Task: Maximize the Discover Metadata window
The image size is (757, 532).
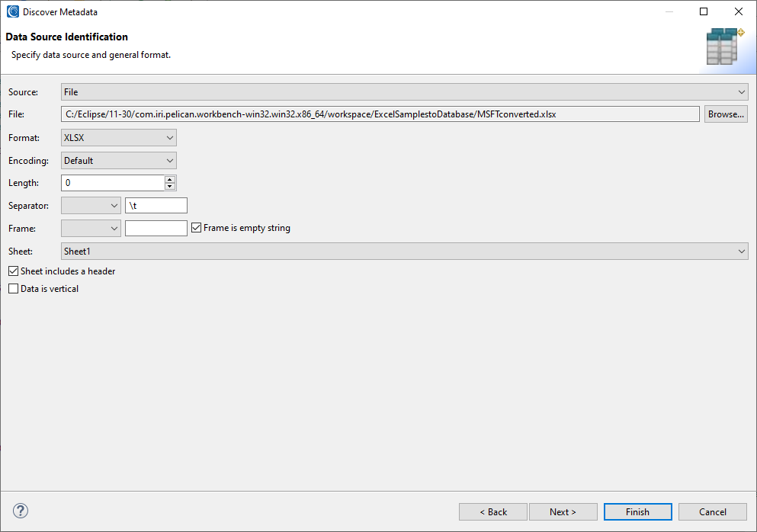Action: pos(704,11)
